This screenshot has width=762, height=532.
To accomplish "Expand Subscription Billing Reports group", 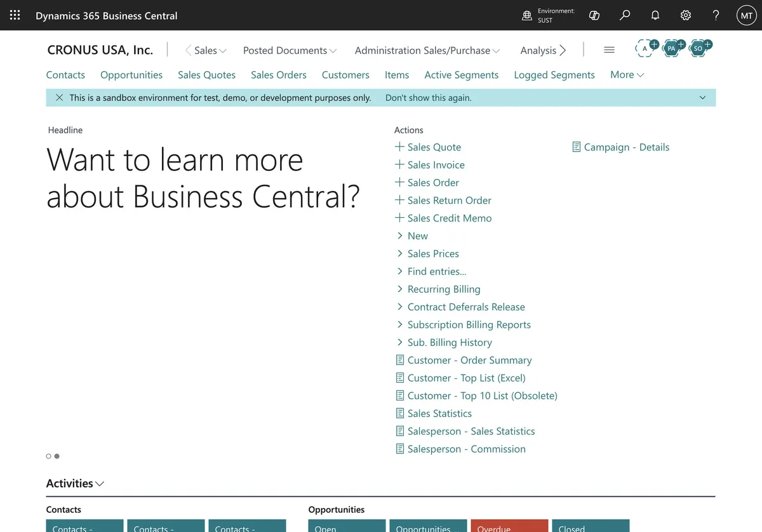I will (x=464, y=324).
